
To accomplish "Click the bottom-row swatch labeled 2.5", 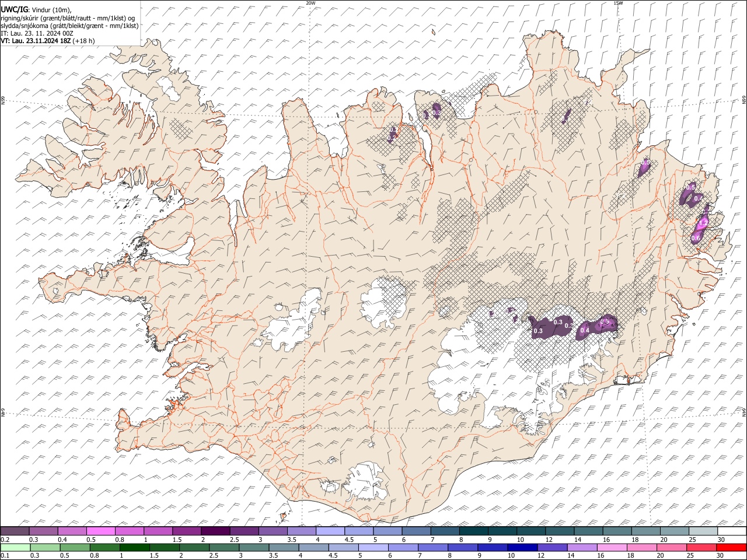I will point(224,547).
